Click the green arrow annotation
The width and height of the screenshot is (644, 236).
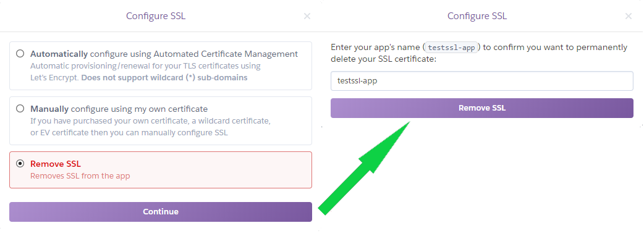[364, 167]
